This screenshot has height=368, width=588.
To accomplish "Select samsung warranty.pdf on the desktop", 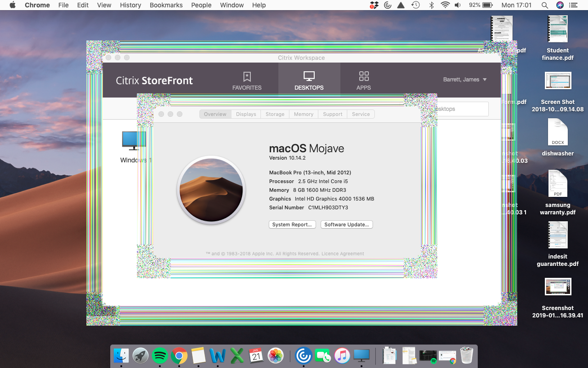I will (x=558, y=192).
